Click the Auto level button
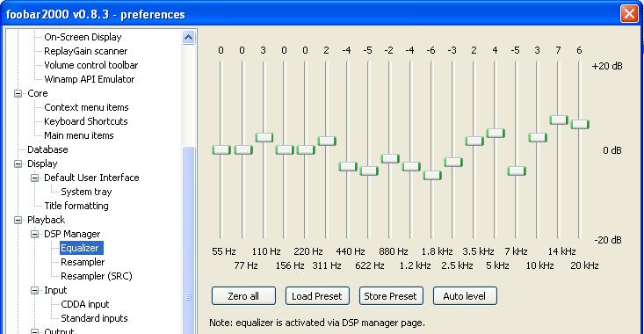The image size is (644, 334). (x=465, y=296)
